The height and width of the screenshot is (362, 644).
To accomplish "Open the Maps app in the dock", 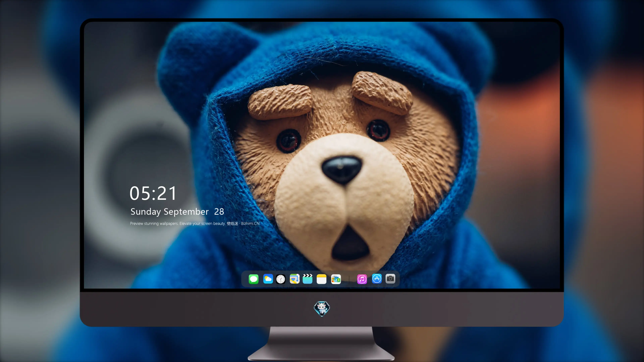I will click(x=294, y=279).
